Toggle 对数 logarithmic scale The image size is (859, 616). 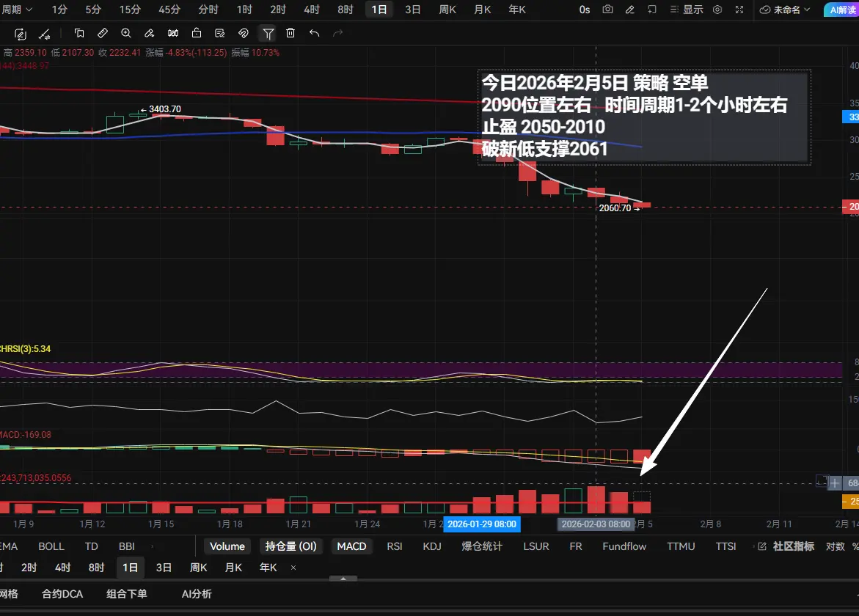(836, 546)
